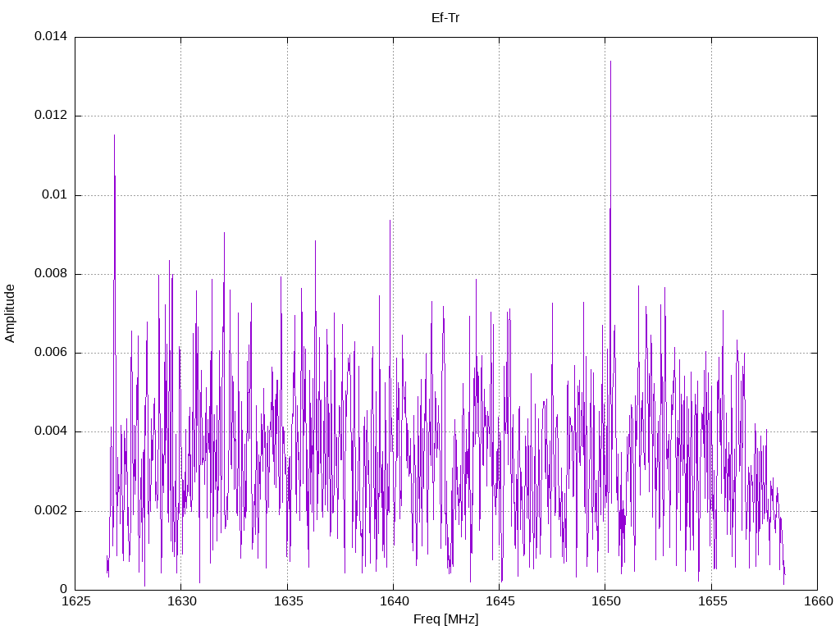
Task: Click the tallest spectral peak just past 1650 MHz
Action: tap(610, 62)
